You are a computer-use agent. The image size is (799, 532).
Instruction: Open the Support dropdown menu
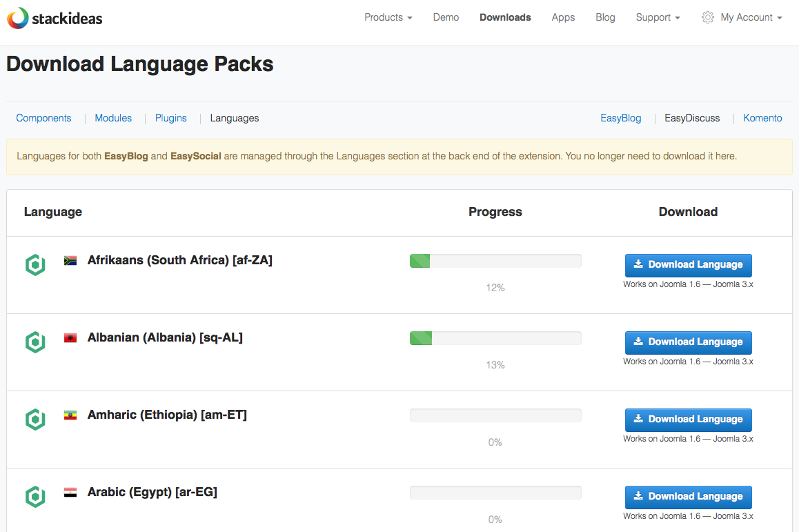pyautogui.click(x=658, y=17)
